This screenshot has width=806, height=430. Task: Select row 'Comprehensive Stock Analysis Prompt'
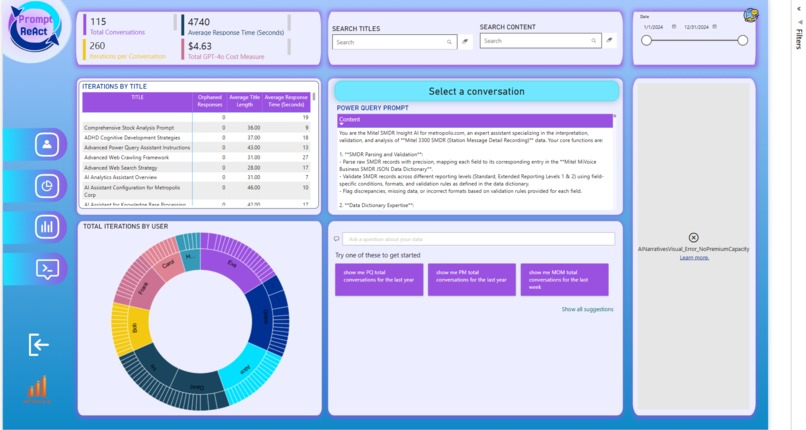[x=196, y=127]
